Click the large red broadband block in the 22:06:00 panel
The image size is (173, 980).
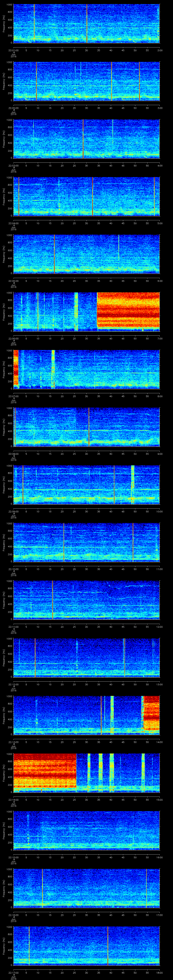128,310
